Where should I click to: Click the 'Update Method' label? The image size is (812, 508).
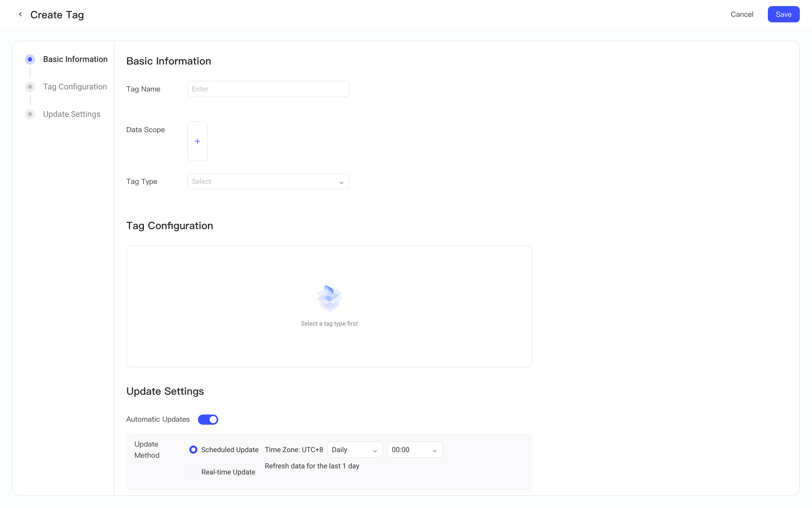(x=147, y=450)
